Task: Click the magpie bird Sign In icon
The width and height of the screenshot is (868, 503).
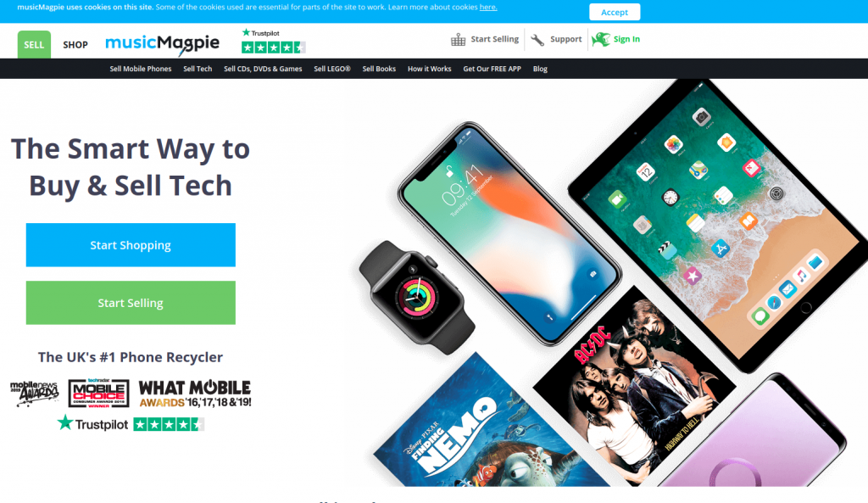Action: tap(601, 39)
